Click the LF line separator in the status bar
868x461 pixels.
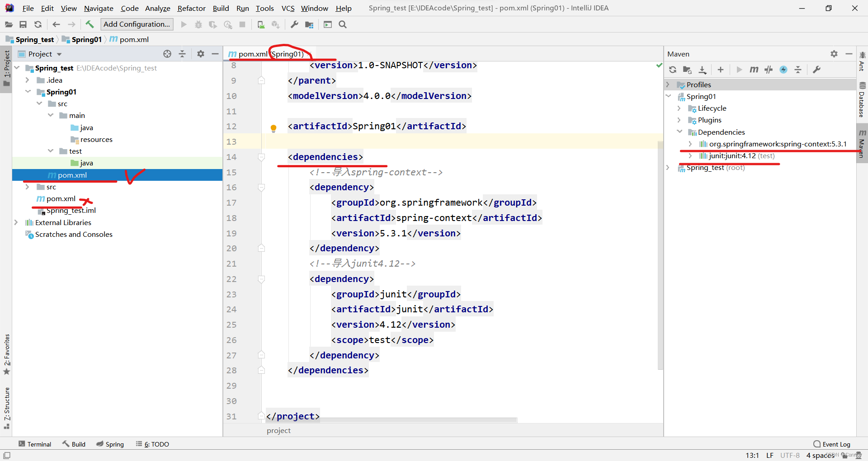click(x=770, y=455)
